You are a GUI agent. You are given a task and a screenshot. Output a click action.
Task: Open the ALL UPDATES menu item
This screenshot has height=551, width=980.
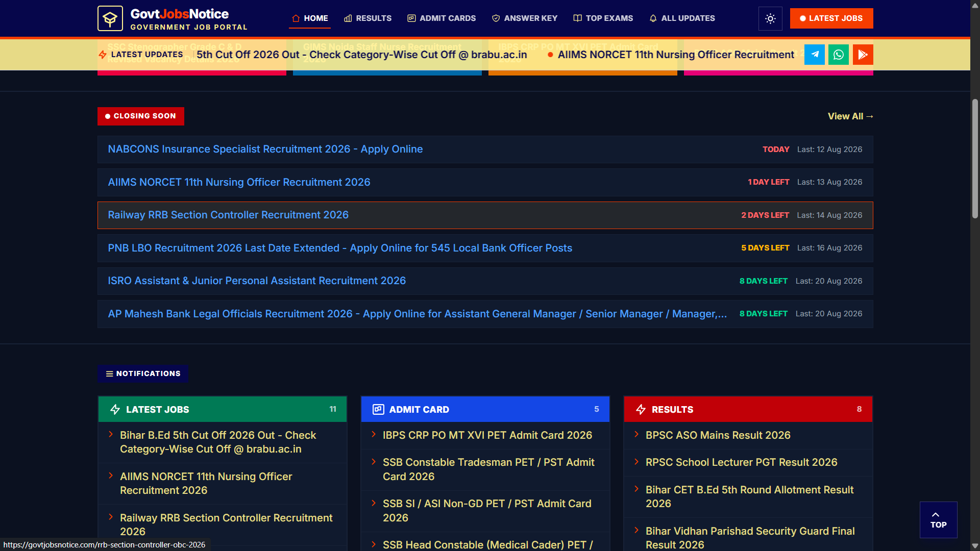point(682,18)
